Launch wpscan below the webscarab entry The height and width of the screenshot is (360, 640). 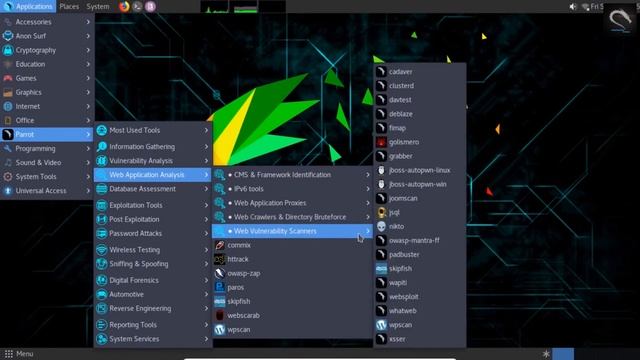pos(292,329)
